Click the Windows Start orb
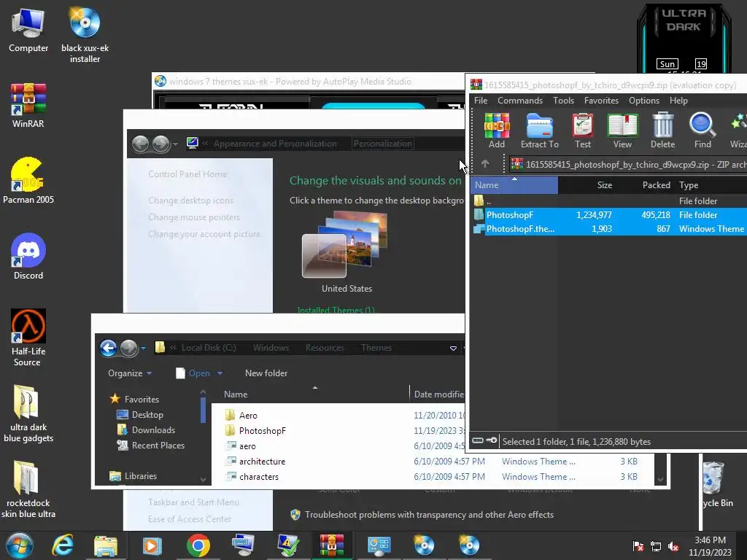 (19, 545)
